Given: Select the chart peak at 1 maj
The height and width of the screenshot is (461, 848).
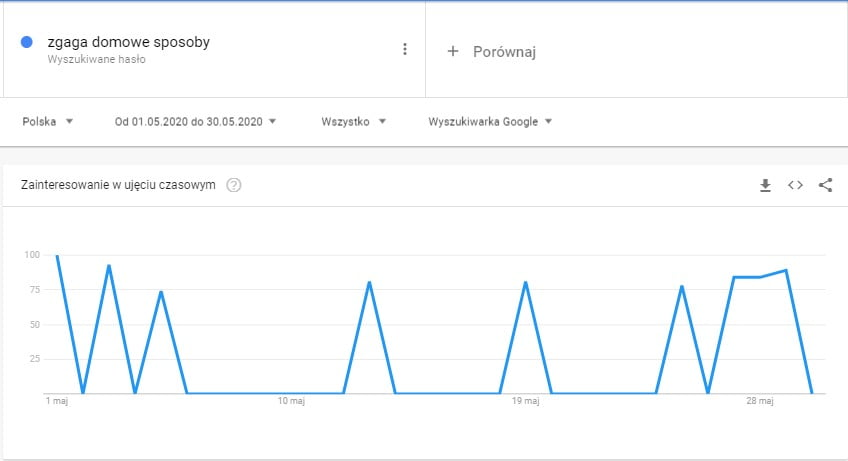Looking at the screenshot, I should tap(57, 255).
